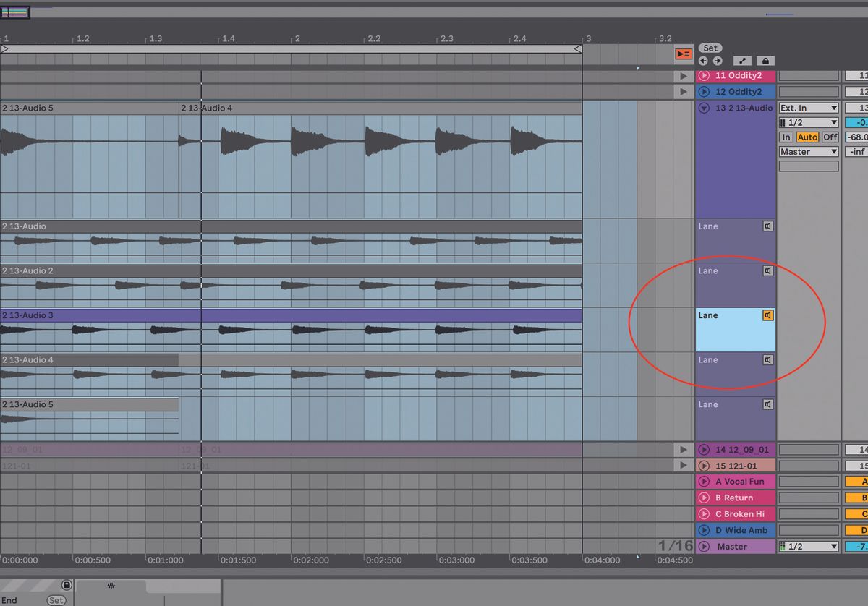This screenshot has width=868, height=606.
Task: Click the orange Back to Arrangement icon
Action: click(x=684, y=54)
